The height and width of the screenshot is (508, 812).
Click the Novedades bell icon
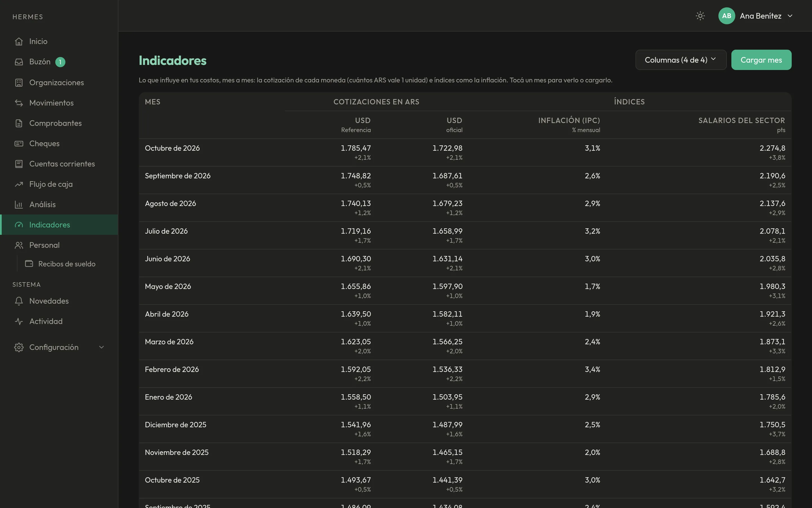coord(19,301)
